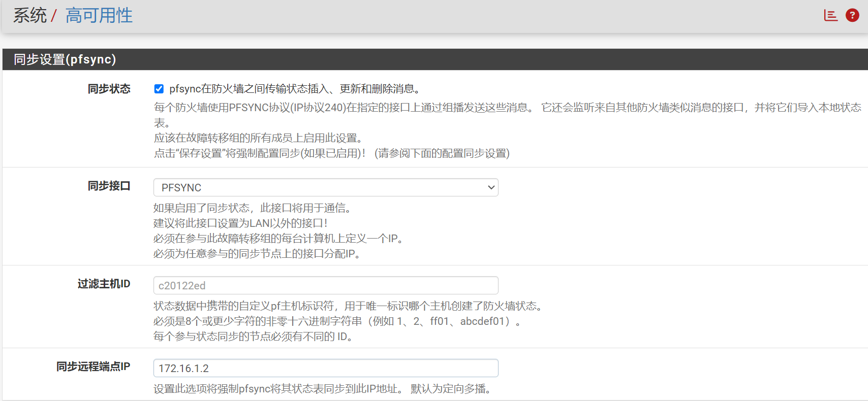868x401 pixels.
Task: Click the 同步设置(pfsync) section header
Action: pos(65,59)
